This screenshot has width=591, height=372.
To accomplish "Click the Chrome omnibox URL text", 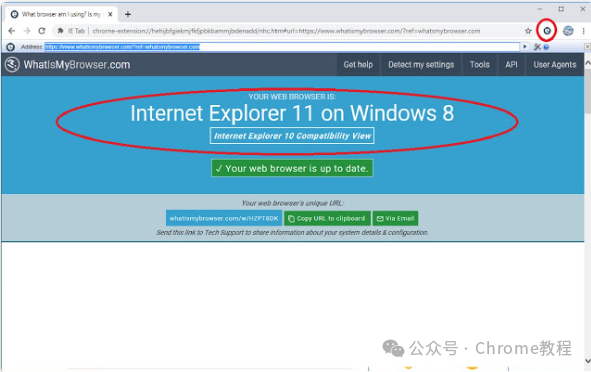I will point(286,31).
